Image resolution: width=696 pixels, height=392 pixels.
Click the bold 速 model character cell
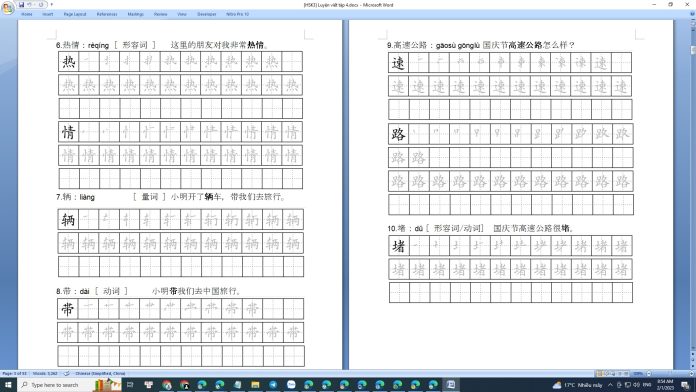pyautogui.click(x=398, y=63)
